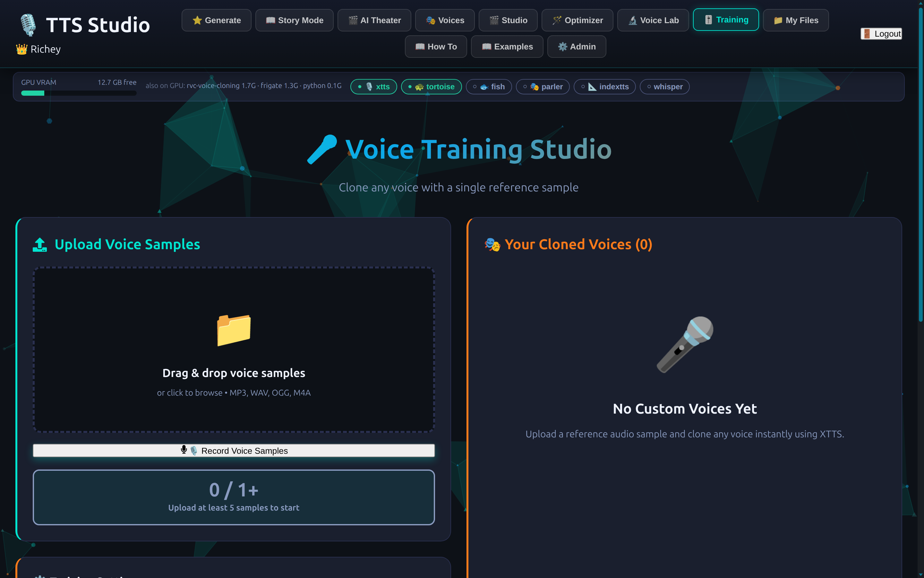The image size is (924, 578).
Task: Click the TTS Studio microphone logo
Action: 28,25
